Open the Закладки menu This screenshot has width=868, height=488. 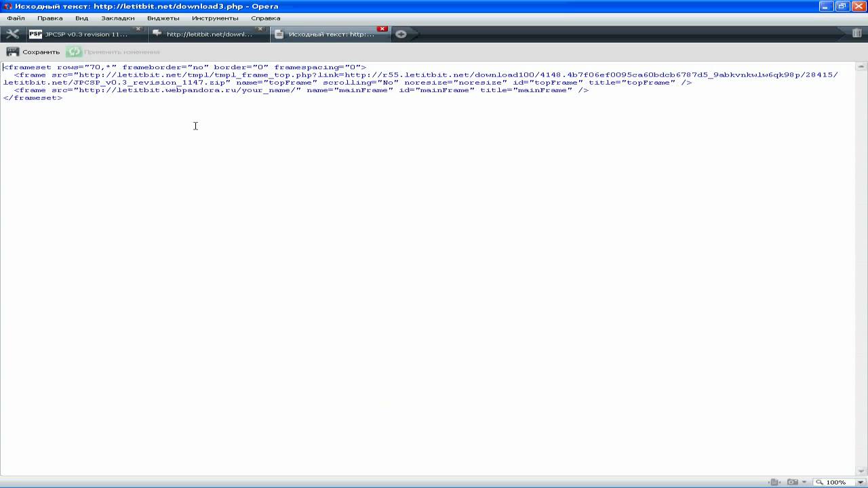[117, 18]
